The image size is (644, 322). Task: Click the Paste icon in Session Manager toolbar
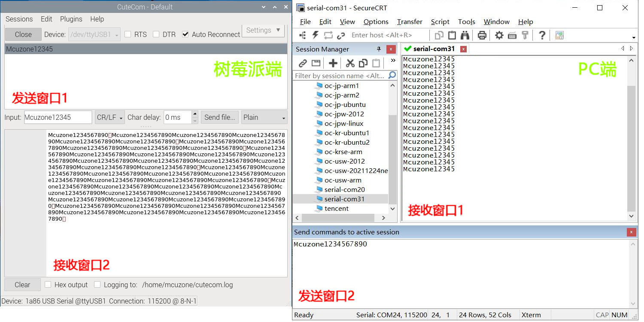376,64
